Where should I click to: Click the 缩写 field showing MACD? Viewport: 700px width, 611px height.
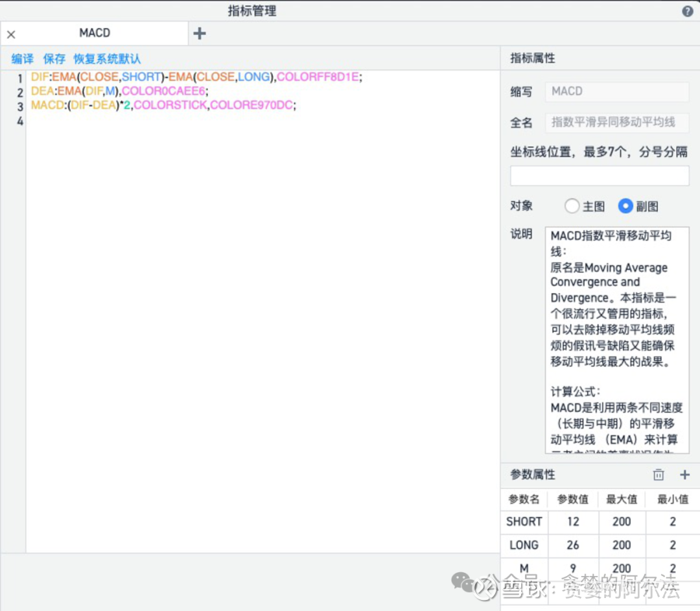pyautogui.click(x=616, y=91)
